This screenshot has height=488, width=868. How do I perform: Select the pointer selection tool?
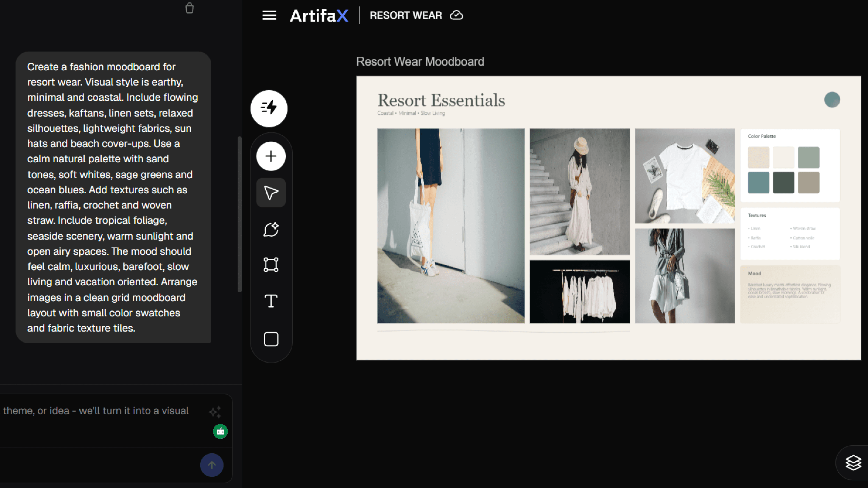pos(271,193)
